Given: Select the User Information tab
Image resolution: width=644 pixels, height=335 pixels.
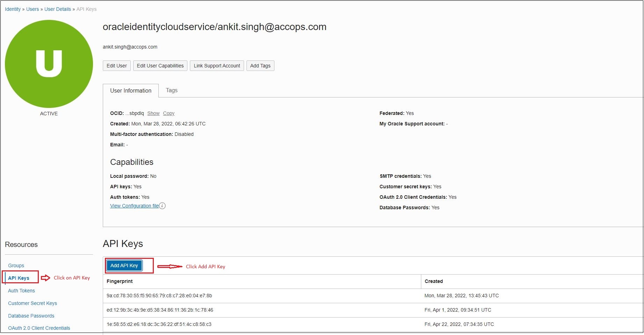Looking at the screenshot, I should 131,91.
